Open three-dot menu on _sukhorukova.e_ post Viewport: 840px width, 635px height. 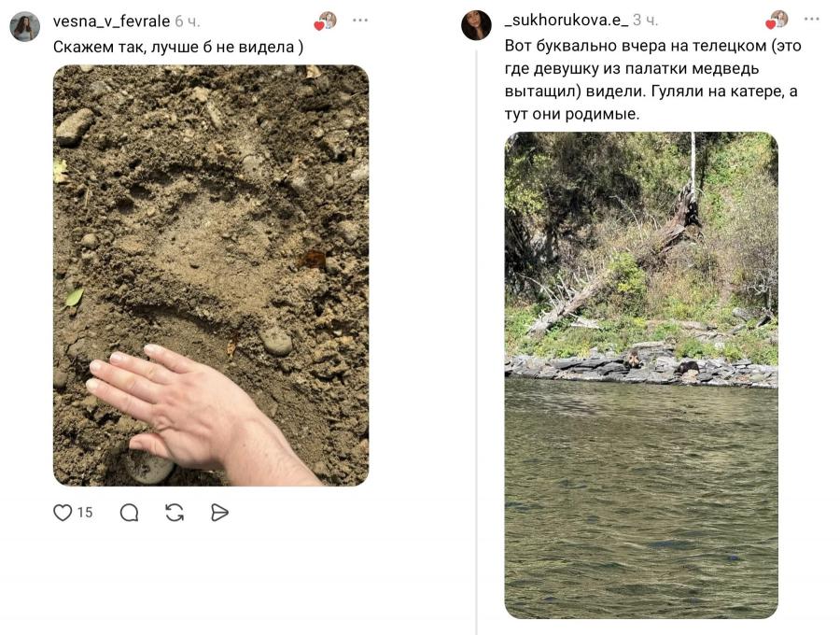click(x=812, y=20)
